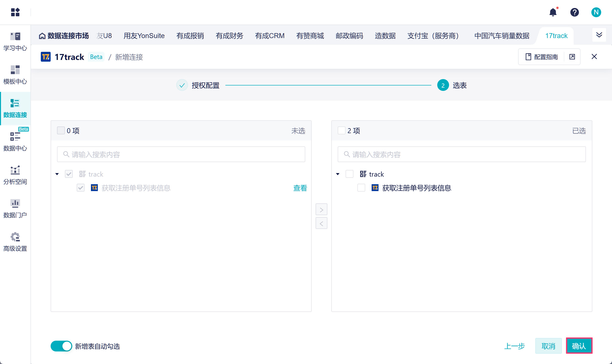Click the completed 授权配置 step checkmark
The image size is (612, 364).
(182, 85)
